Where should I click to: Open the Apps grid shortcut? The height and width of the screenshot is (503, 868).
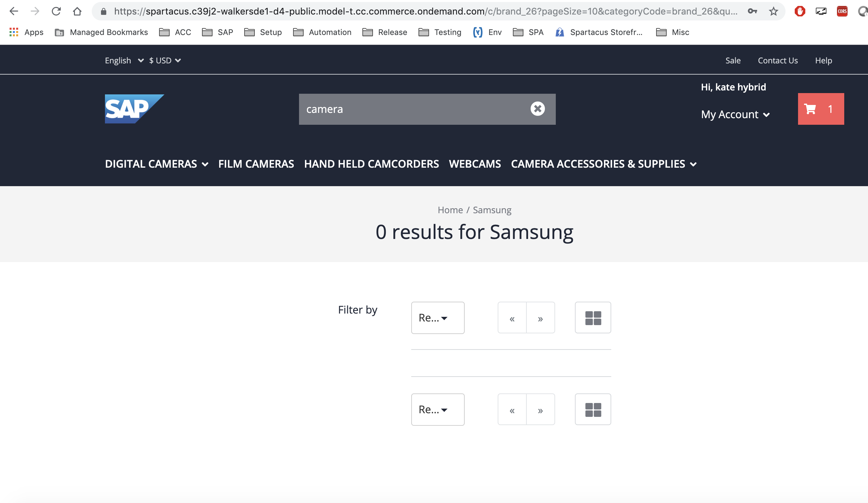point(26,32)
